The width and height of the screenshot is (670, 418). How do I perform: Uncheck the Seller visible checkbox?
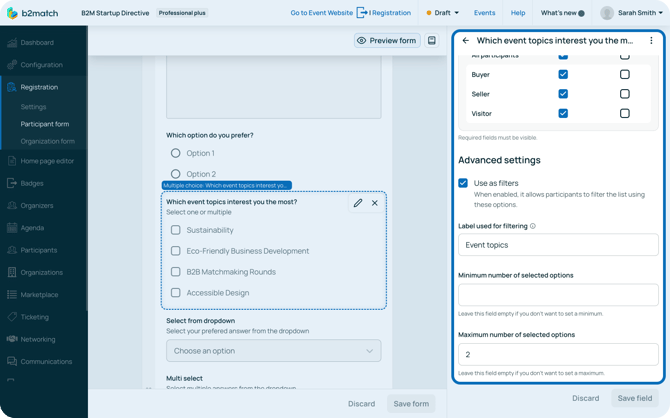563,94
